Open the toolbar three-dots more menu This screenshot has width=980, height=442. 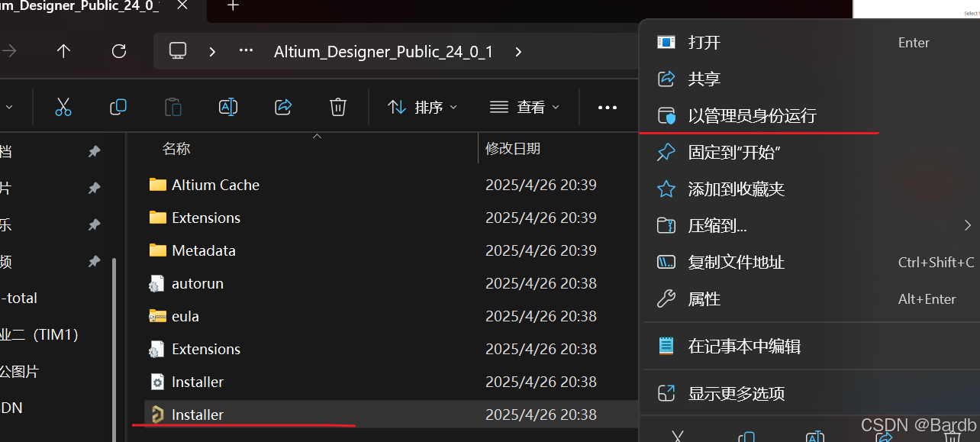(x=608, y=108)
